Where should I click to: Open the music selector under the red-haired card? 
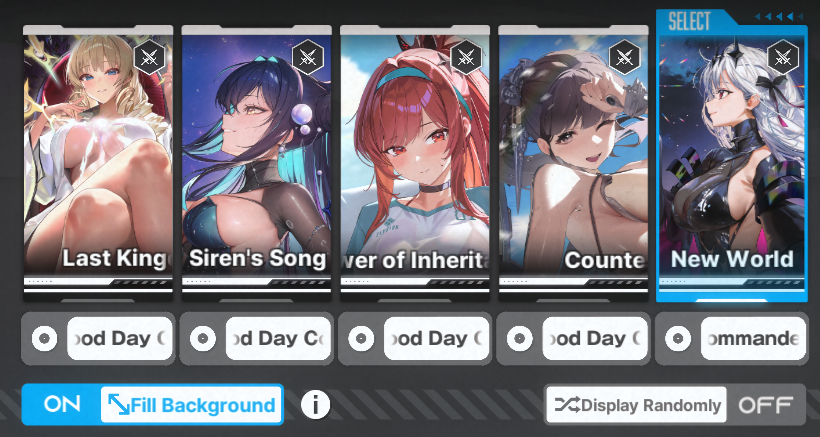(437, 338)
